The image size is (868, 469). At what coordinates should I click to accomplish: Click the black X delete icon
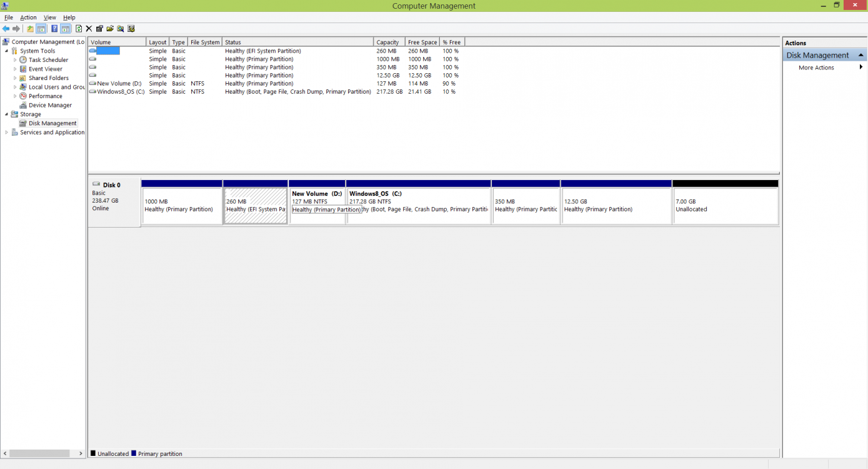(89, 29)
